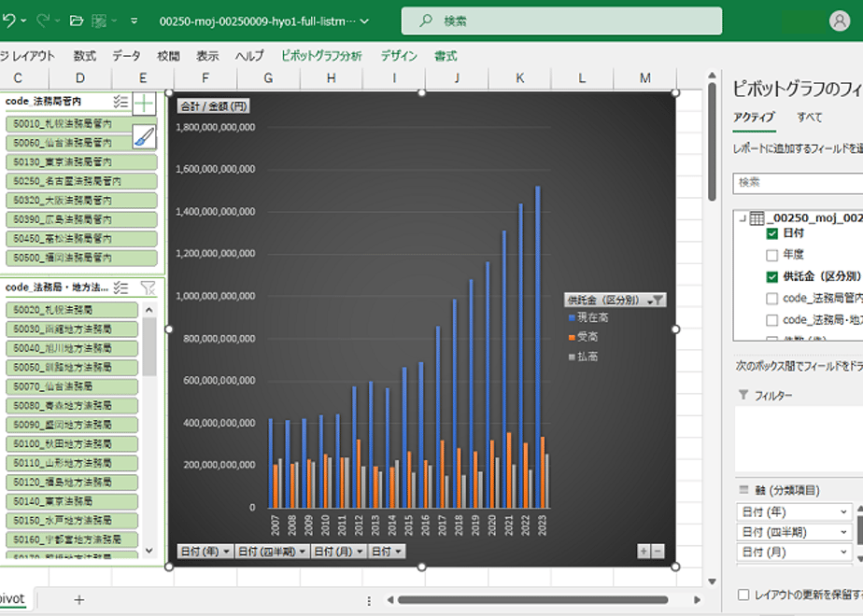Switch to すべて tab in field pane

coord(809,118)
